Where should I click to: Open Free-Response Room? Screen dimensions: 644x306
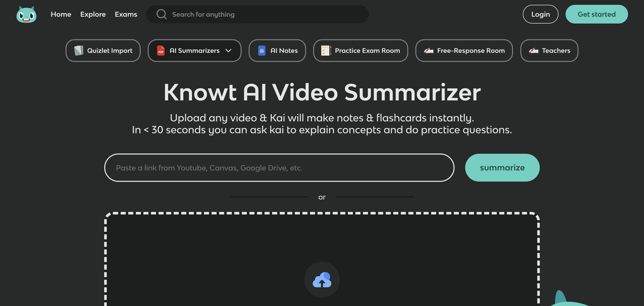click(464, 51)
